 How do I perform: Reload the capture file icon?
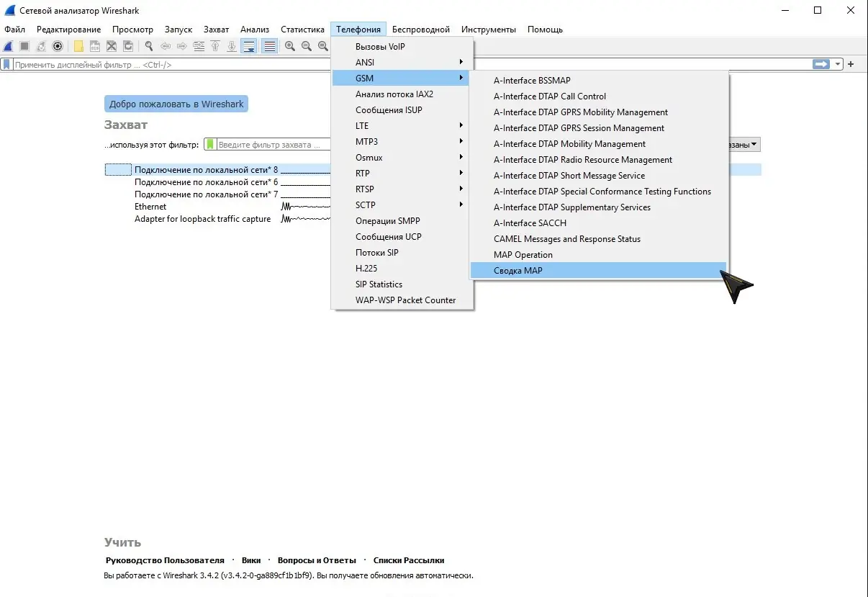128,46
